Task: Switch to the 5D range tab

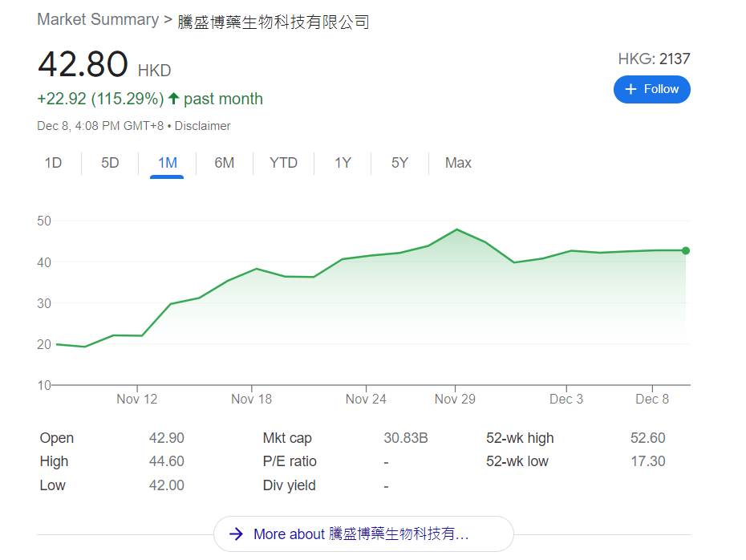Action: point(110,163)
